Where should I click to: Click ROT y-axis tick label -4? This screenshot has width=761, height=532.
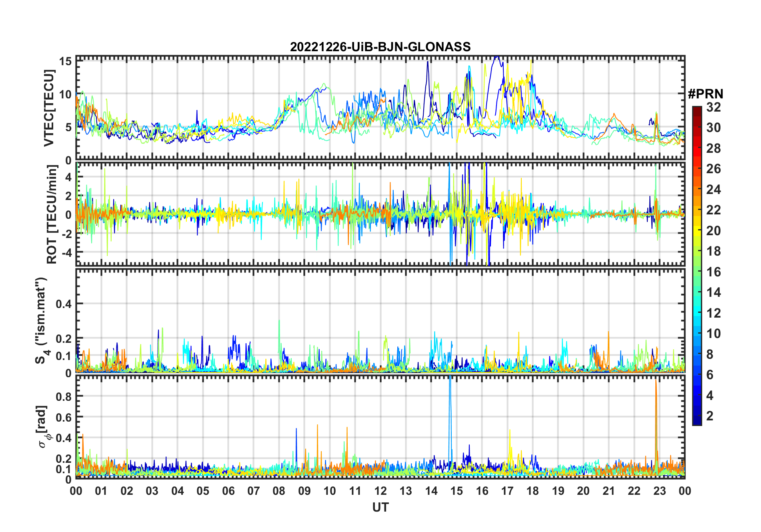pos(67,252)
